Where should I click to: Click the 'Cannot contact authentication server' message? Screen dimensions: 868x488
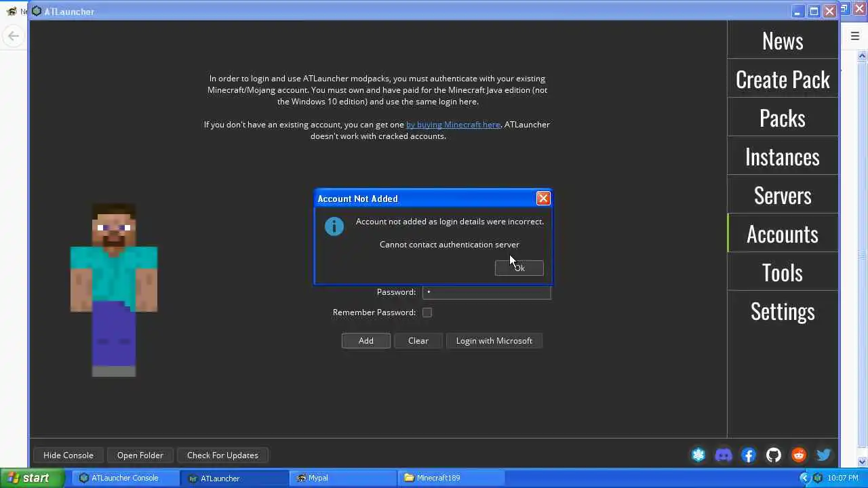(449, 245)
